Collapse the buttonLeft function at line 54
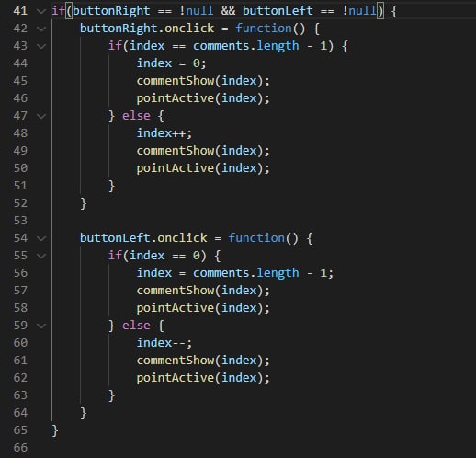The width and height of the screenshot is (476, 458). pyautogui.click(x=41, y=238)
